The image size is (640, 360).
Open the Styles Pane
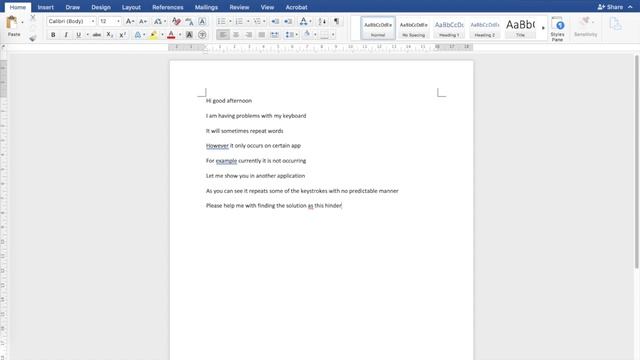tap(557, 29)
